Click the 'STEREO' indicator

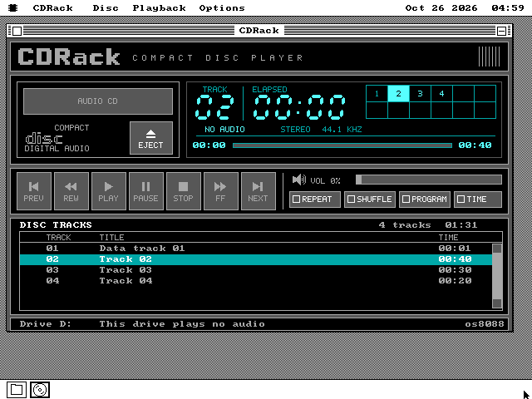295,130
